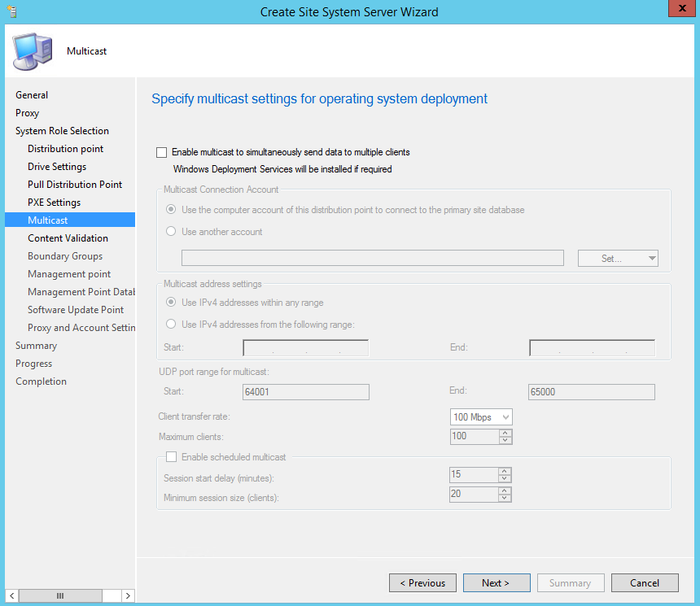This screenshot has height=606, width=700.
Task: Select Proxy and Account Settings step
Action: 81,328
